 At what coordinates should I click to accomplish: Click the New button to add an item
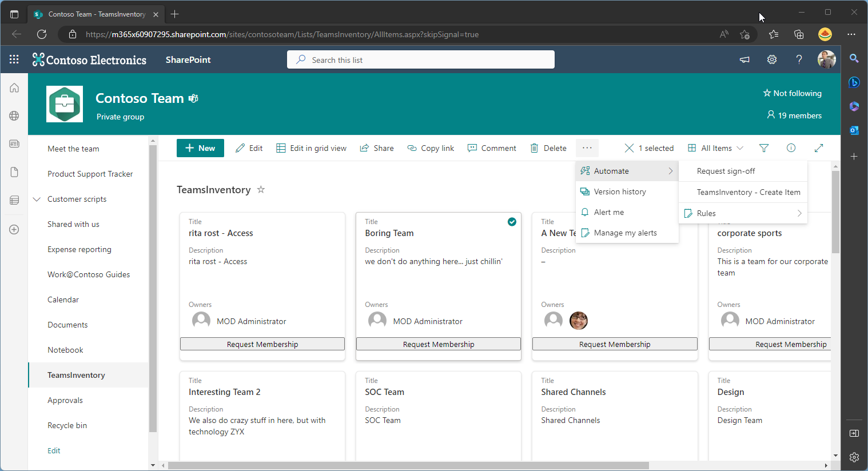pos(200,148)
